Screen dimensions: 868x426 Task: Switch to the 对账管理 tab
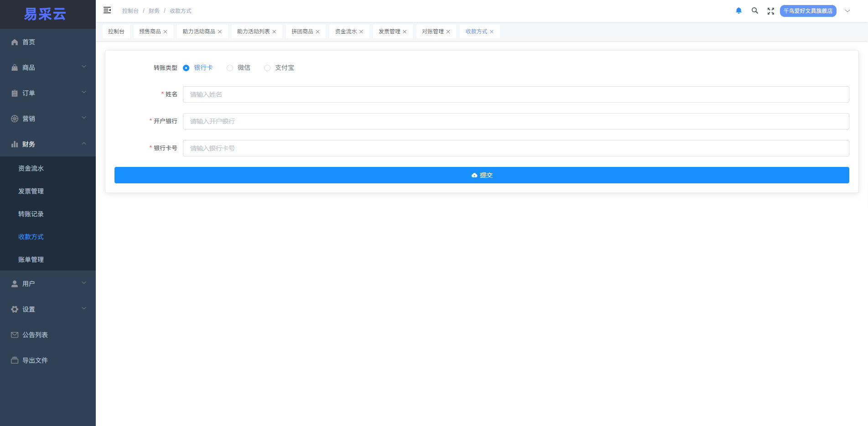tap(432, 31)
